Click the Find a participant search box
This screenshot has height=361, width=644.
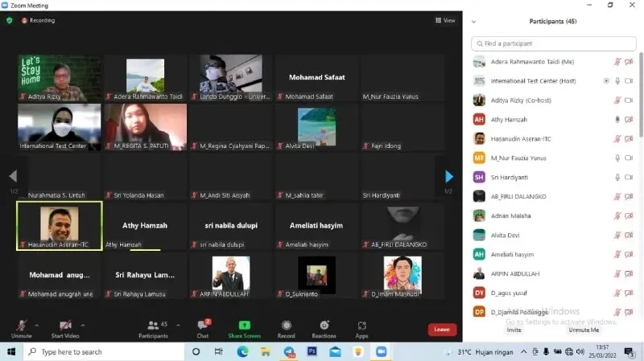[x=555, y=43]
